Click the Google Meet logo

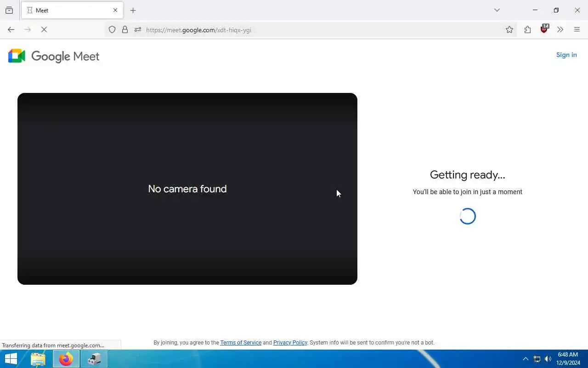pyautogui.click(x=54, y=56)
